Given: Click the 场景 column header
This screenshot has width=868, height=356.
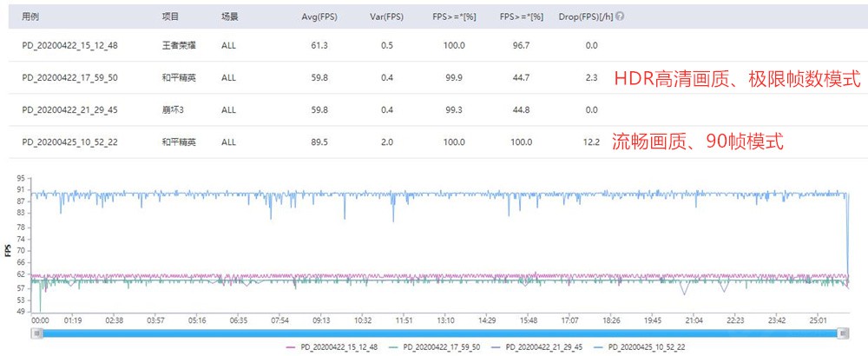Looking at the screenshot, I should click(229, 16).
